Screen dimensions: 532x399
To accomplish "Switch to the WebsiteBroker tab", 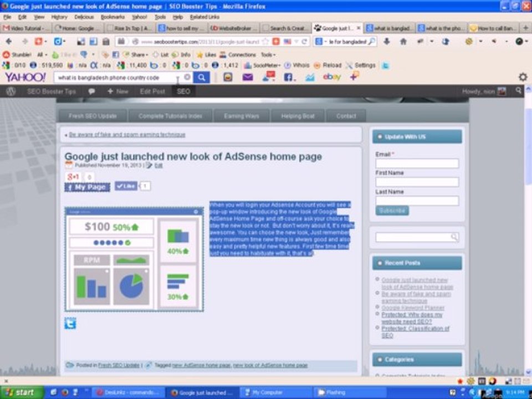I will click(233, 28).
